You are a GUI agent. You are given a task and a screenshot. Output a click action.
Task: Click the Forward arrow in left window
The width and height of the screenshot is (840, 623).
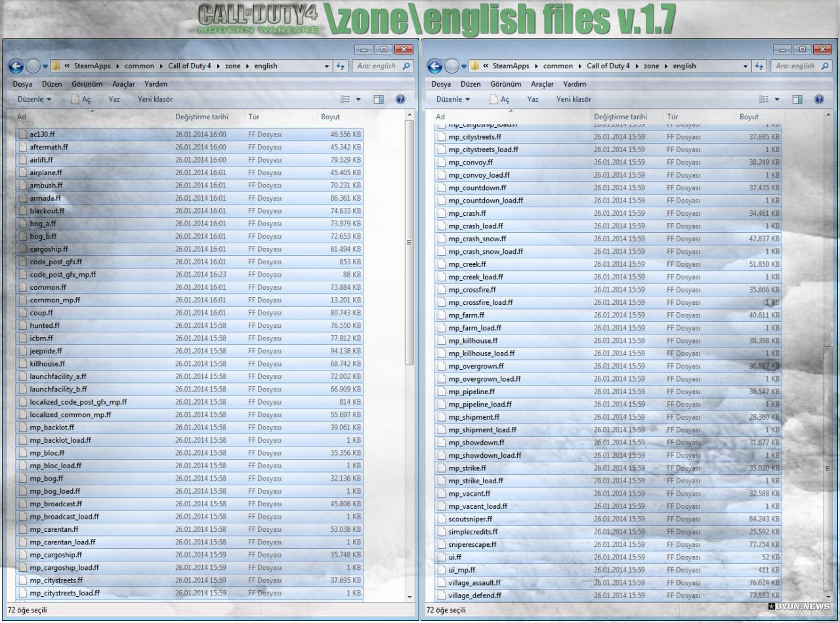click(33, 66)
